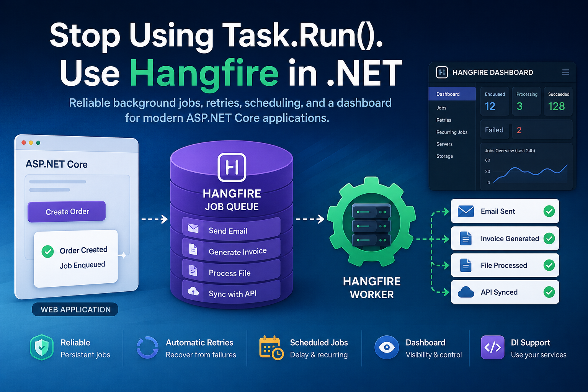
Task: Click the Email Sent green checkmark
Action: (x=549, y=211)
